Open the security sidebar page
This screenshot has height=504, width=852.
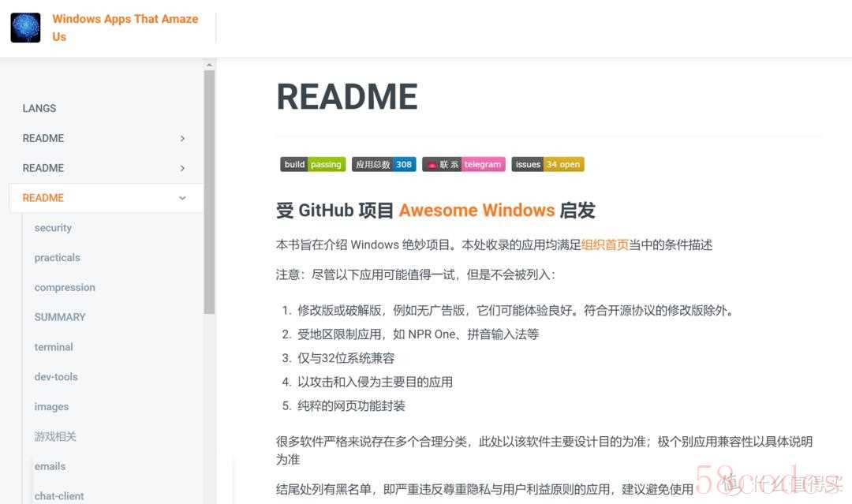[53, 228]
